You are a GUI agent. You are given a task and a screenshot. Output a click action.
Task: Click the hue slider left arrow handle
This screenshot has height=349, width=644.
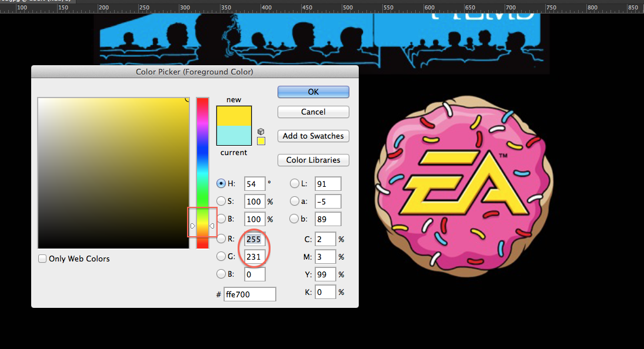click(x=193, y=226)
